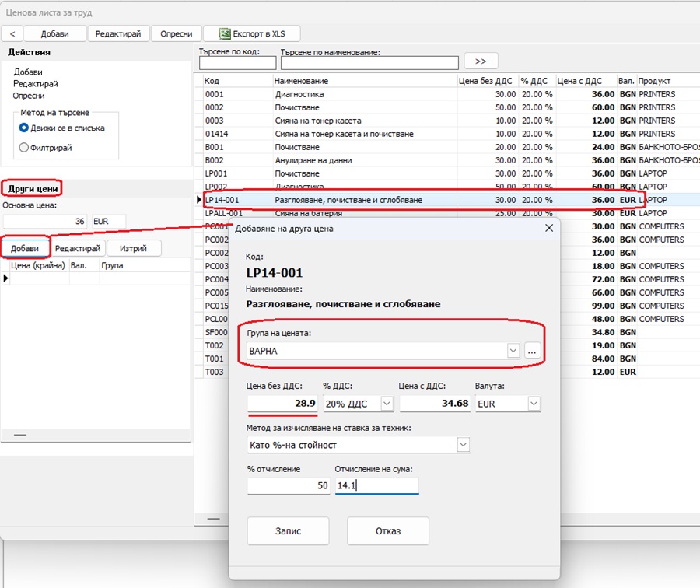Select row 0003 Смяна на тонер касета
The image size is (700, 588).
[x=448, y=121]
